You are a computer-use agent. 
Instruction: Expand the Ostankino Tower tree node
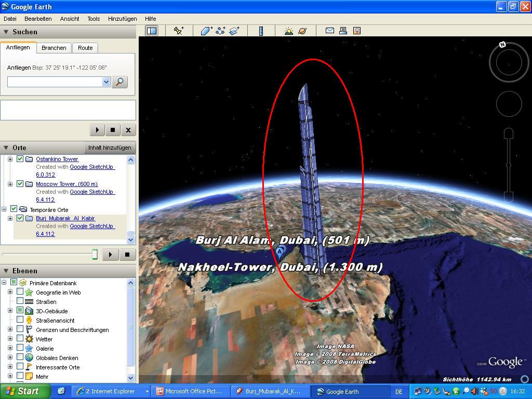(x=10, y=159)
